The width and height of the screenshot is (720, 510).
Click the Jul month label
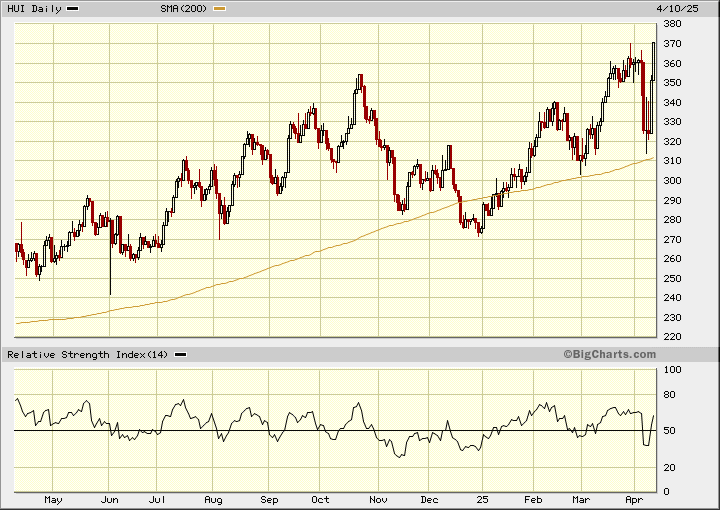point(157,500)
